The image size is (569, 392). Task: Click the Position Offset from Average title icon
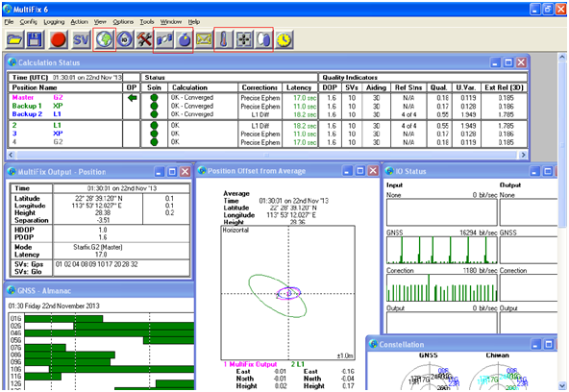202,170
